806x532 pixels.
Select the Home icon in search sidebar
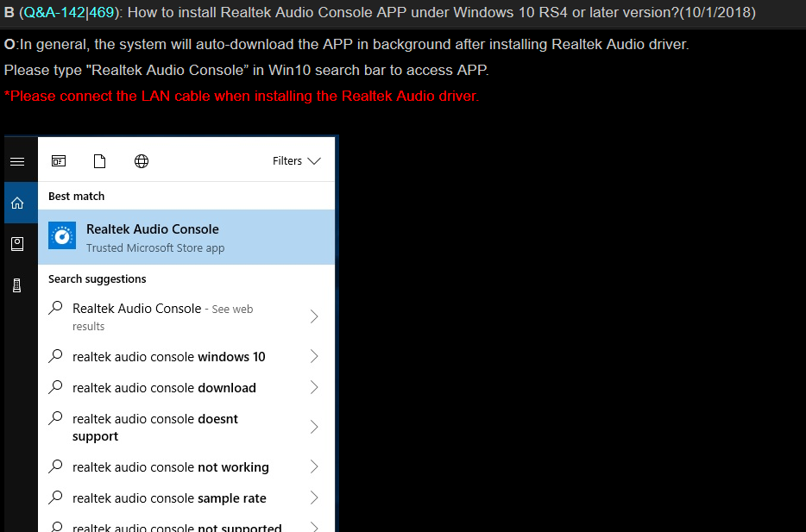tap(17, 203)
